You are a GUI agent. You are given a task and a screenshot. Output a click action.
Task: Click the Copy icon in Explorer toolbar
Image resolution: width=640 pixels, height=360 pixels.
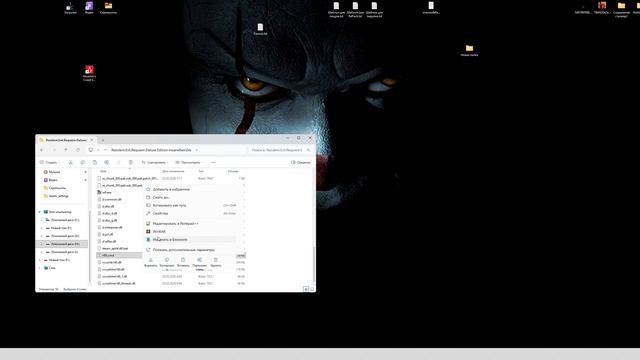pyautogui.click(x=82, y=162)
